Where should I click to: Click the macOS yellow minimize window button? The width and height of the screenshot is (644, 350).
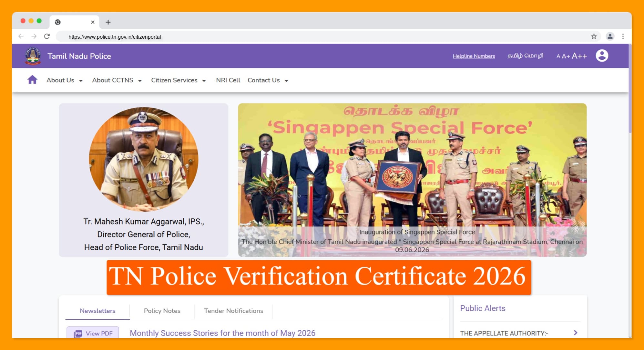pyautogui.click(x=31, y=21)
